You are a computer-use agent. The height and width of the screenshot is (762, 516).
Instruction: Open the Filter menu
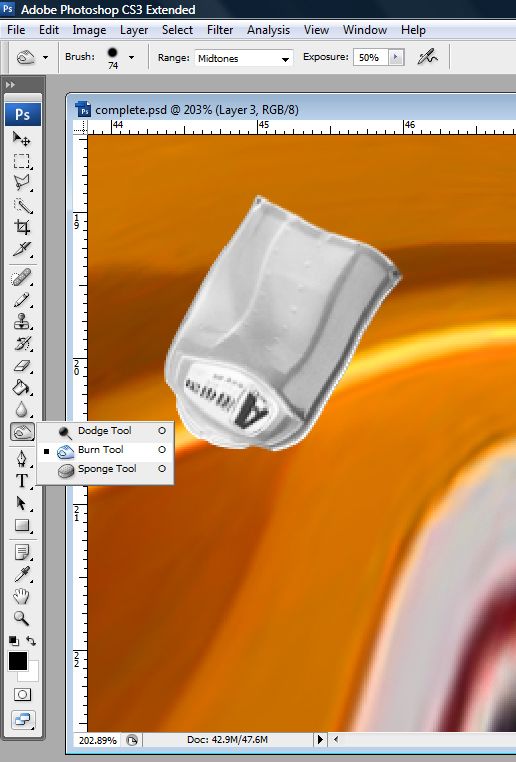(x=220, y=30)
